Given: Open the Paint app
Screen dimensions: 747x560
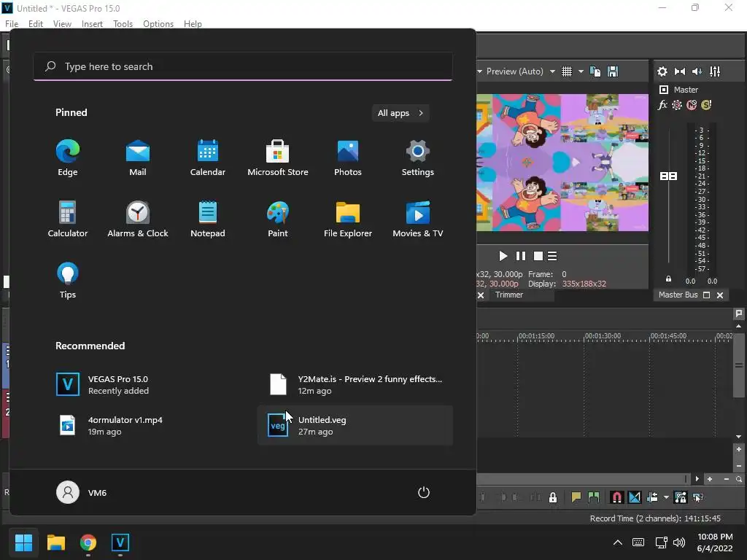Looking at the screenshot, I should point(278,219).
